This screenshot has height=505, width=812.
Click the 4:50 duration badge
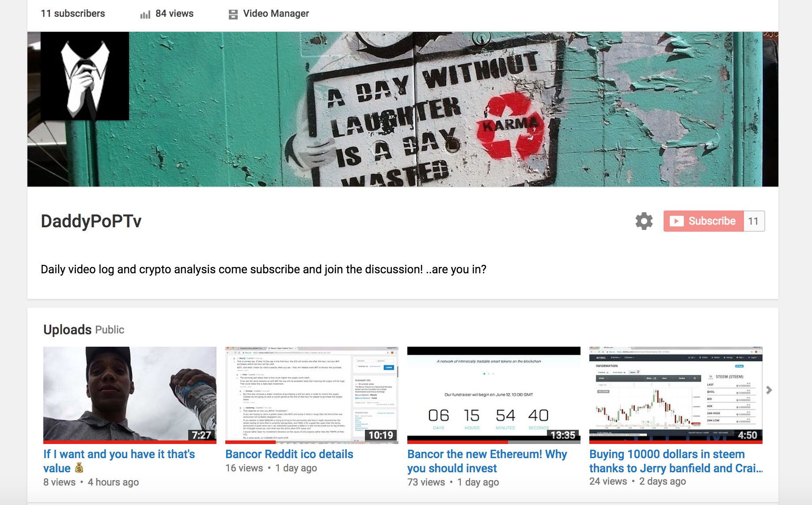point(747,435)
